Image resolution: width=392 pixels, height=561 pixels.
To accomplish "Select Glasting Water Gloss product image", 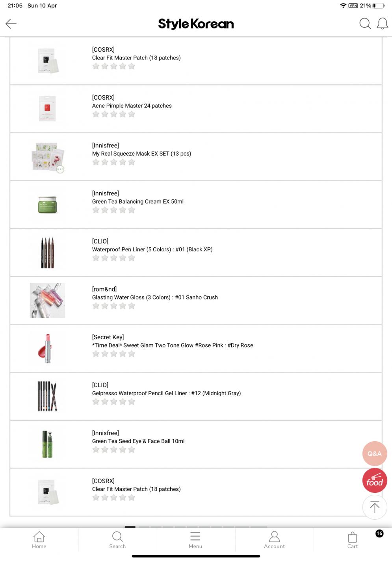I will 47,300.
